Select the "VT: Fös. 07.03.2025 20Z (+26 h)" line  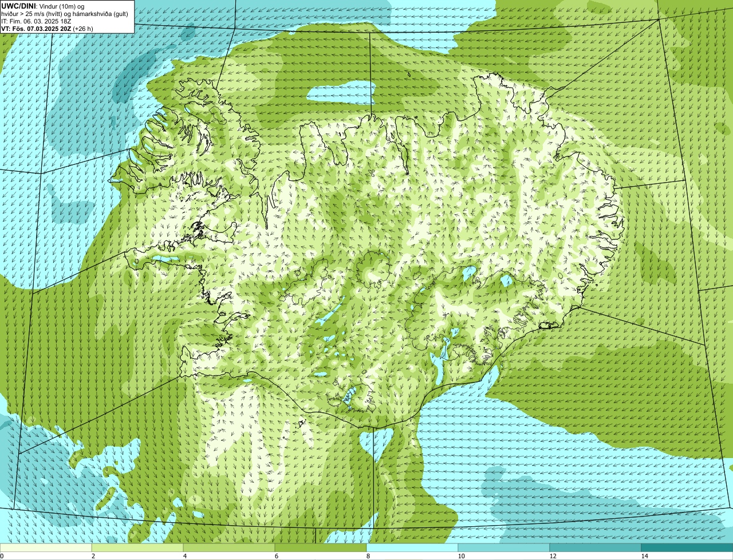[48, 28]
